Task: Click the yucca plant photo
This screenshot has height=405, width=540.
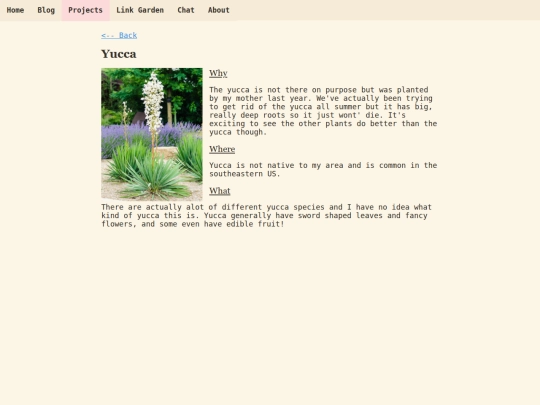Action: click(x=152, y=134)
